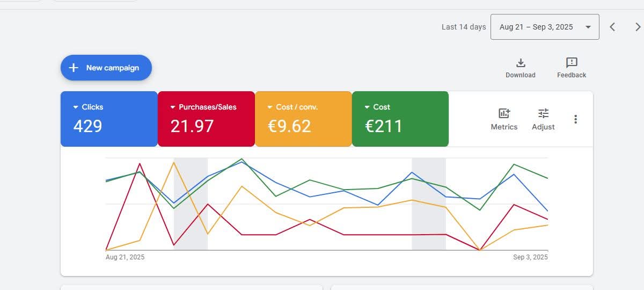Expand the Purchases/Sales metric dropdown arrow

point(173,107)
